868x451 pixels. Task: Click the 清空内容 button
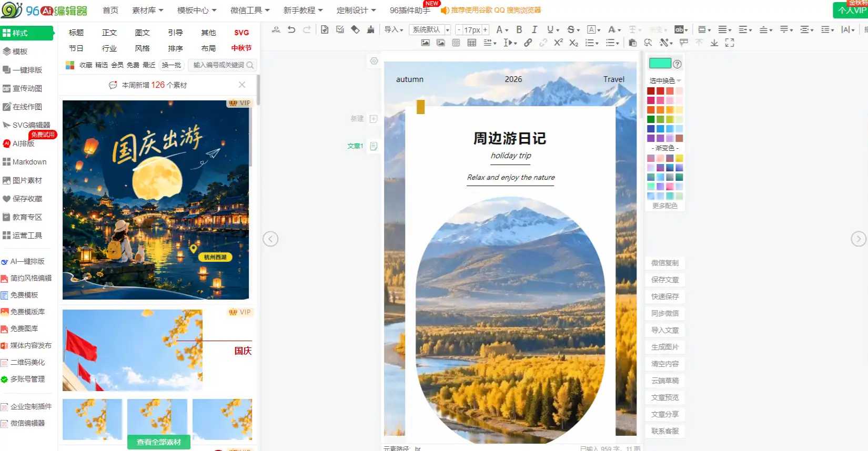(665, 364)
